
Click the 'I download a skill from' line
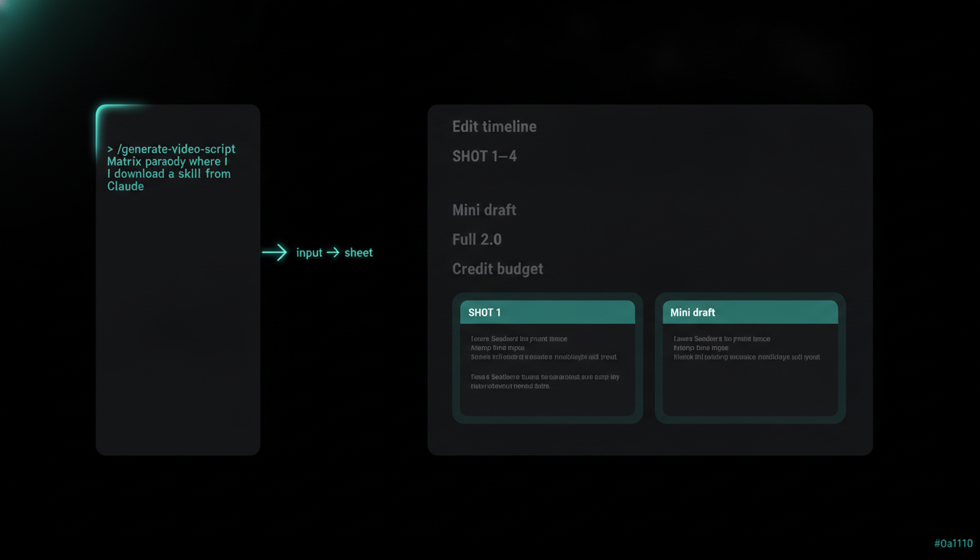tap(168, 174)
